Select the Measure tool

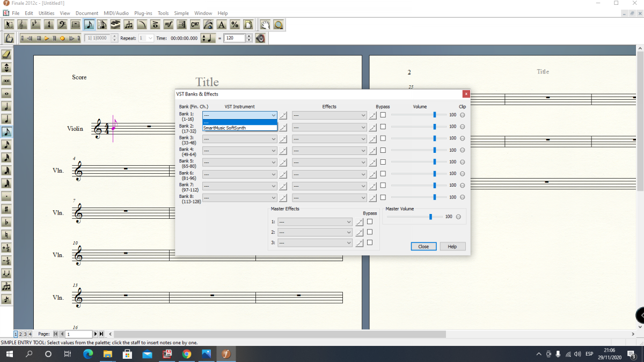tap(75, 25)
